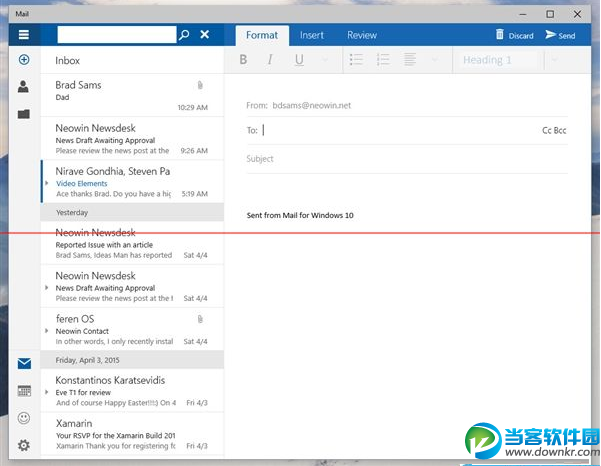Discard the draft message
601x466 pixels.
pos(514,35)
